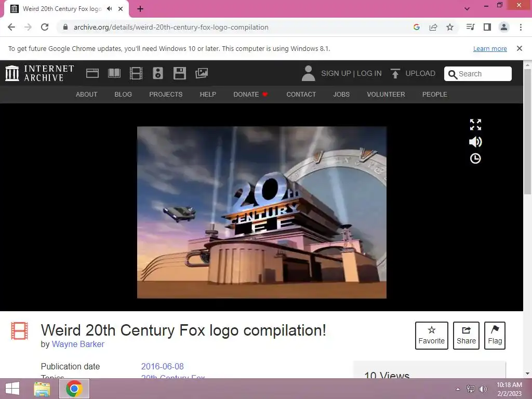This screenshot has width=532, height=399.
Task: Open the Web (Wayback) media icon
Action: point(92,73)
